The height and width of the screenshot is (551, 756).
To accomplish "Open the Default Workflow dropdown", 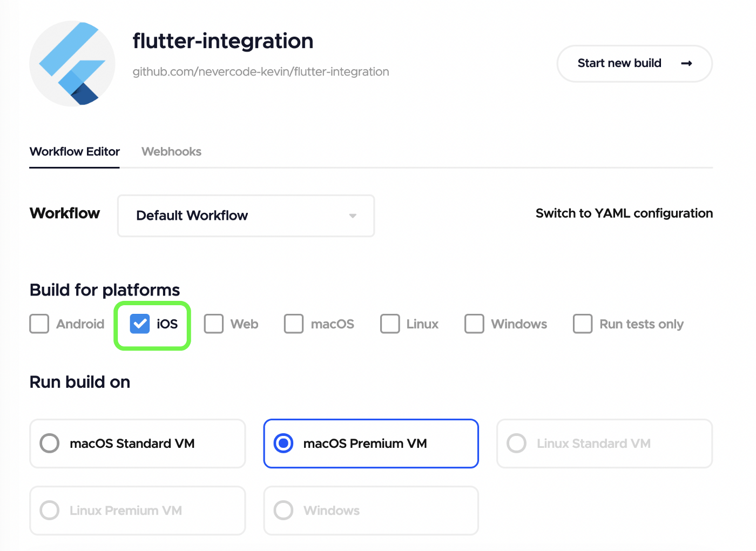I will [246, 216].
